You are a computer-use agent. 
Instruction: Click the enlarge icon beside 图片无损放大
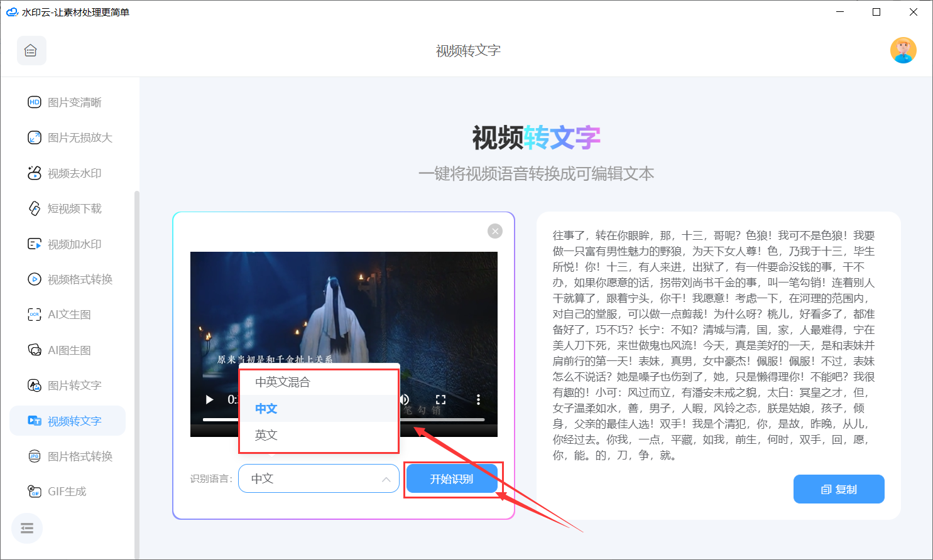tap(35, 137)
